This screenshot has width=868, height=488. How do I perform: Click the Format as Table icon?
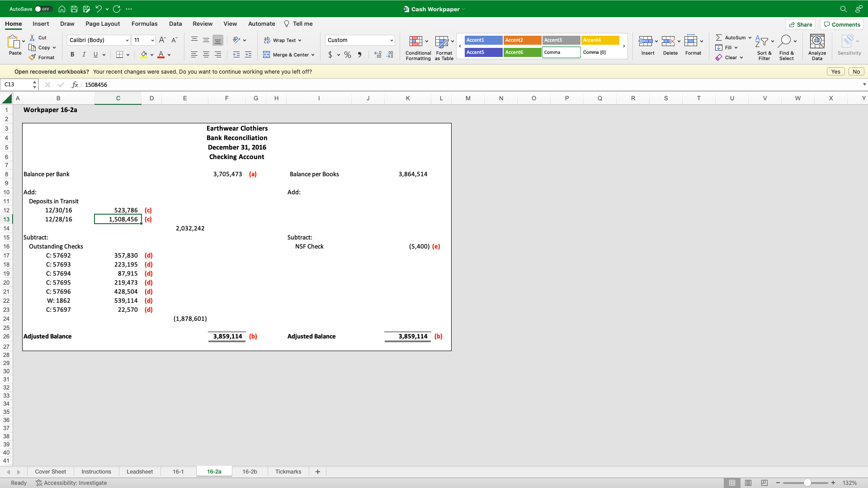pos(442,42)
